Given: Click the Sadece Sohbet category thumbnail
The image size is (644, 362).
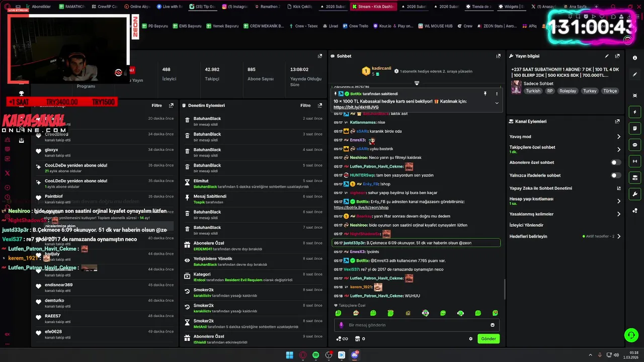Looking at the screenshot, I should (516, 87).
